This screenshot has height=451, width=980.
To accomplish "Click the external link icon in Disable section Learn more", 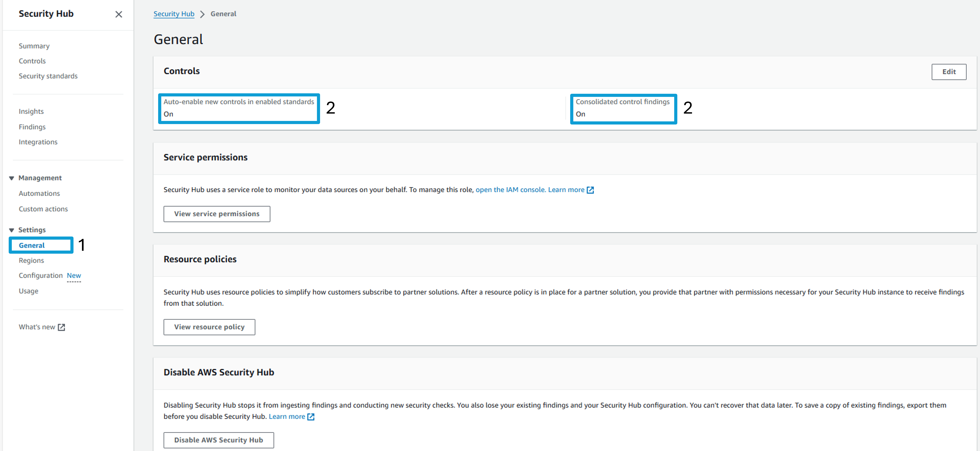I will [x=311, y=417].
